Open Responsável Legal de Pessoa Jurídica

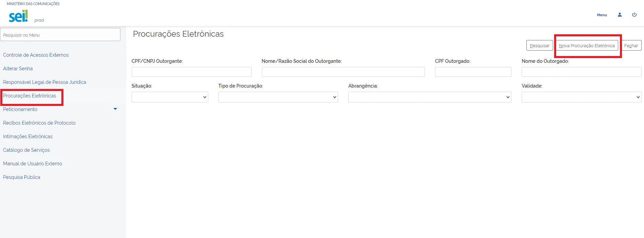(44, 82)
